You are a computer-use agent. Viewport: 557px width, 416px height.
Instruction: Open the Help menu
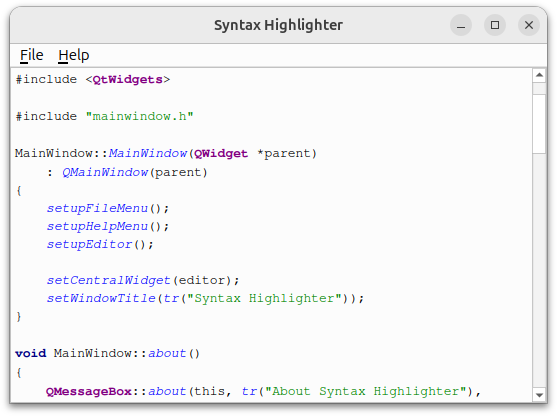click(x=74, y=55)
